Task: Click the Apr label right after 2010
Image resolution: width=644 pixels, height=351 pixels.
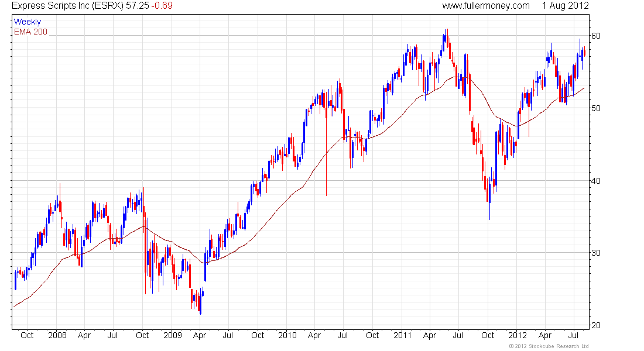Action: coord(314,336)
